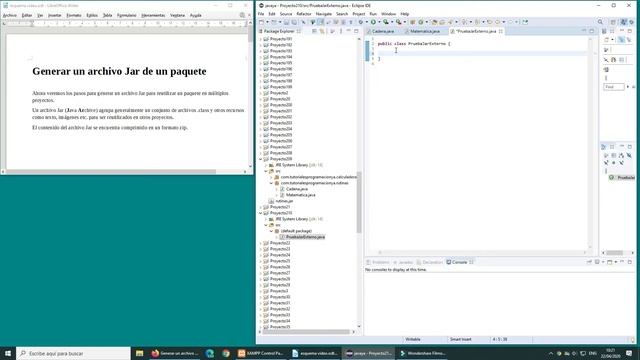Screen dimensions: 640x360
Task: Click the LibreOffice document horizontal scrollbar
Action: click(110, 171)
